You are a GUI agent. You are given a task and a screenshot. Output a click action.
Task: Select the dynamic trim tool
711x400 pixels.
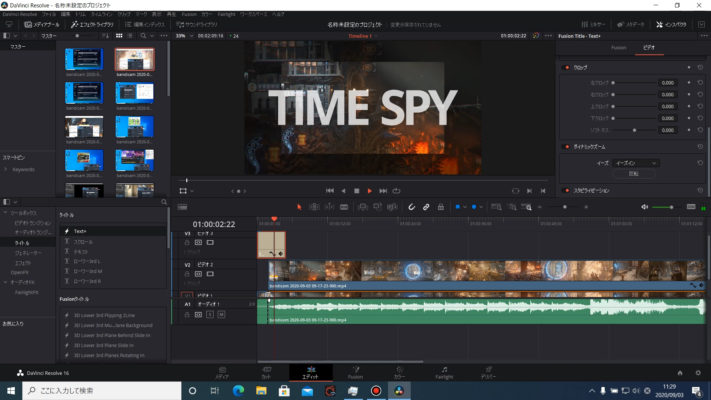pyautogui.click(x=329, y=207)
